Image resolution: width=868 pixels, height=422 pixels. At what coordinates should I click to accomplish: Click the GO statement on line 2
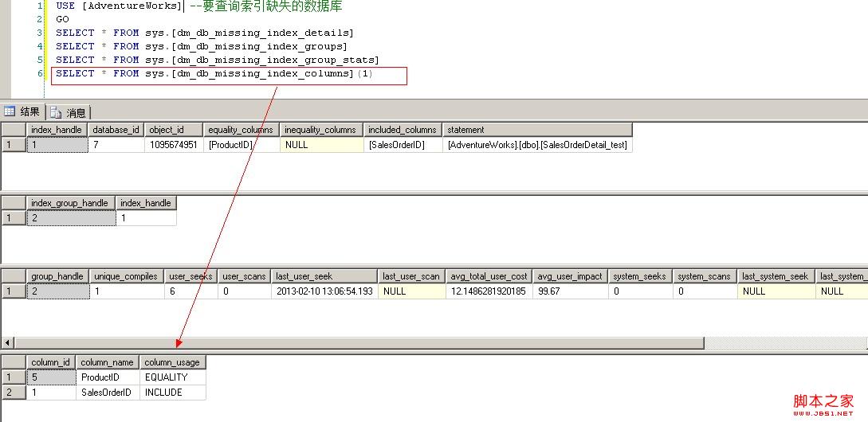(x=62, y=19)
